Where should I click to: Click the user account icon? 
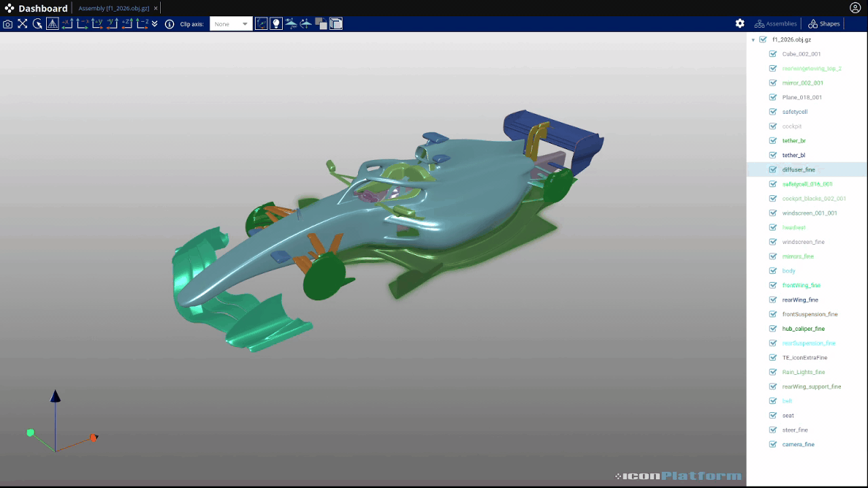click(855, 8)
